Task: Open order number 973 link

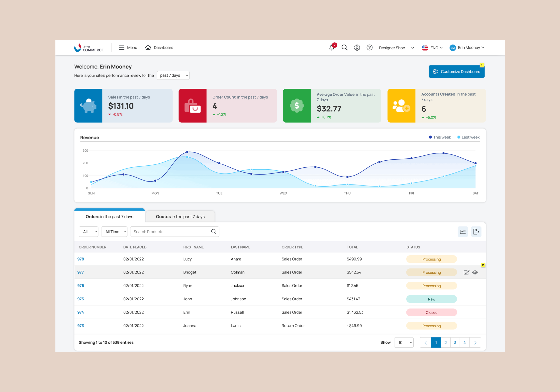Action: click(x=81, y=326)
